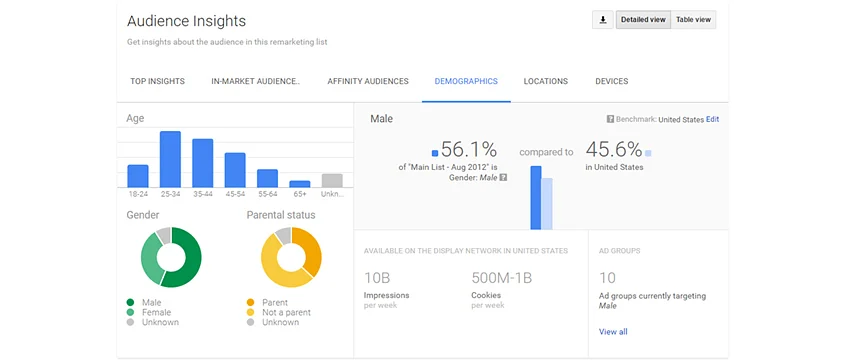Click the Unknown parental status legend dot
This screenshot has height=360, width=848.
250,322
